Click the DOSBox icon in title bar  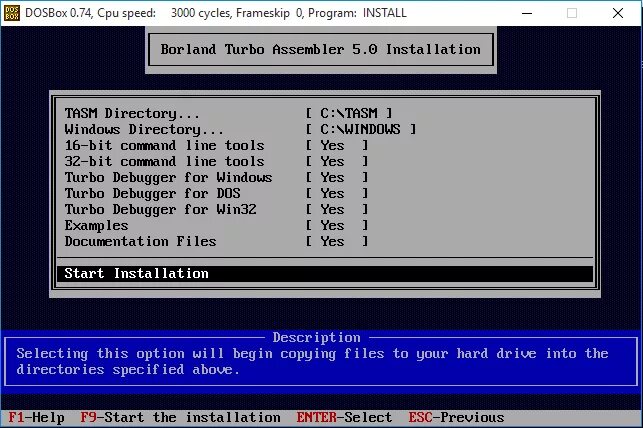[11, 13]
